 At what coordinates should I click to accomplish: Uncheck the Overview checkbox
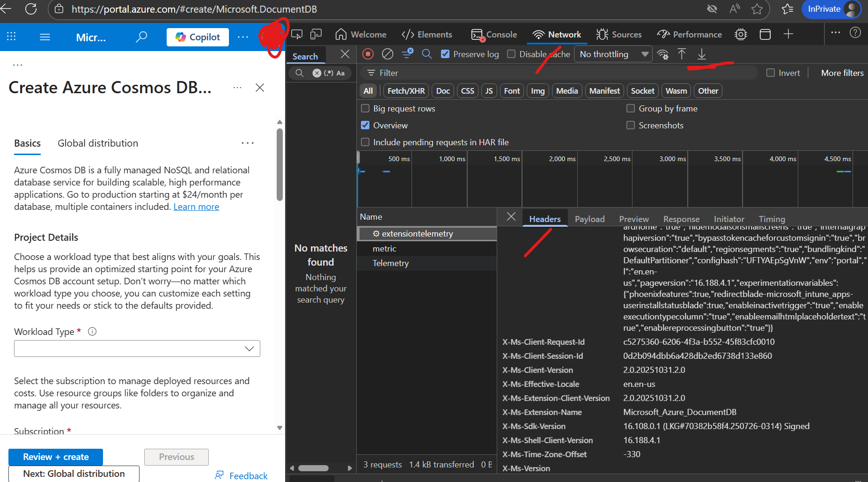[365, 125]
